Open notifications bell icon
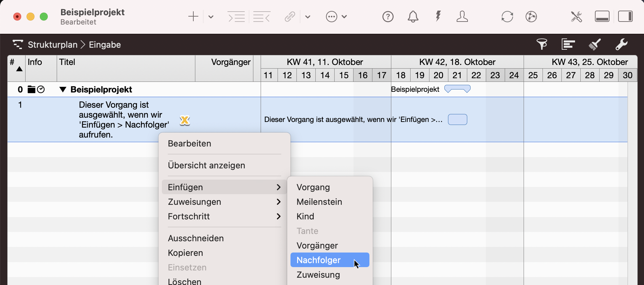Viewport: 644px width, 285px height. pyautogui.click(x=413, y=17)
